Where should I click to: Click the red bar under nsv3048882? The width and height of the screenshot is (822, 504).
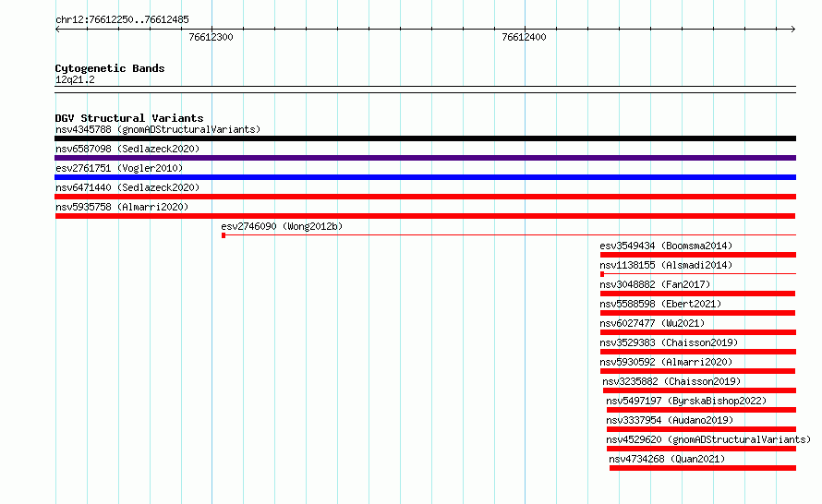coord(697,294)
